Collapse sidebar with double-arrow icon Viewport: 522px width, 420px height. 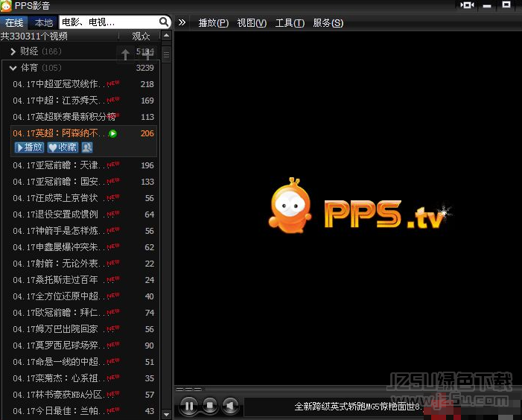tap(182, 22)
